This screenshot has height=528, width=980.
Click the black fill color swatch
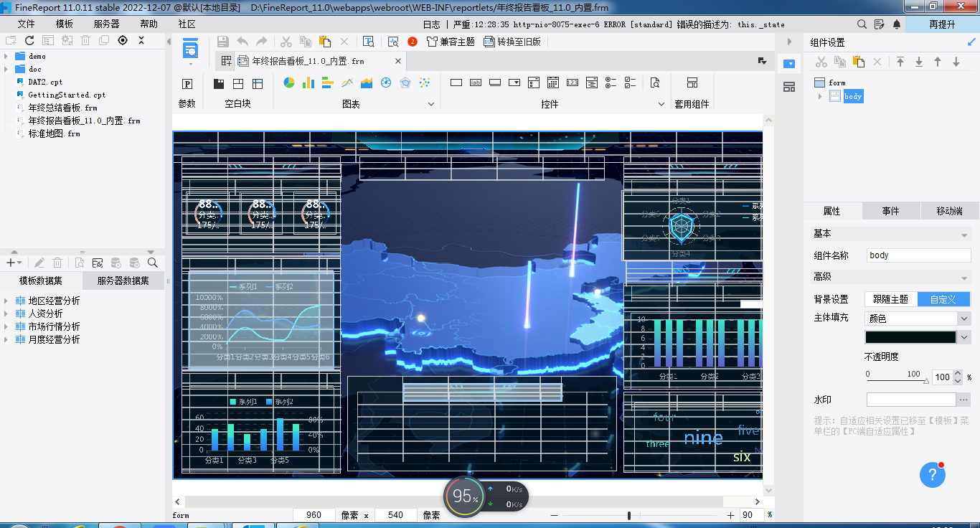(x=910, y=337)
